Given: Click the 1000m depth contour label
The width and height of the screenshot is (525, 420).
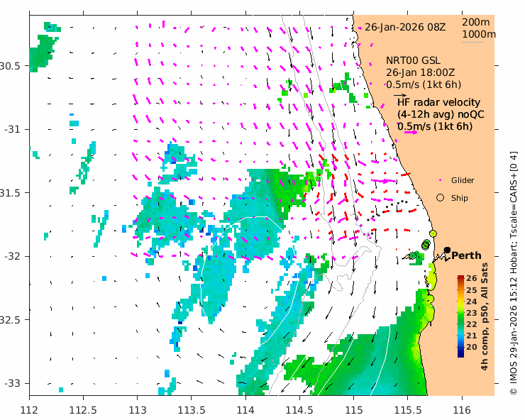Looking at the screenshot, I should coord(479,34).
